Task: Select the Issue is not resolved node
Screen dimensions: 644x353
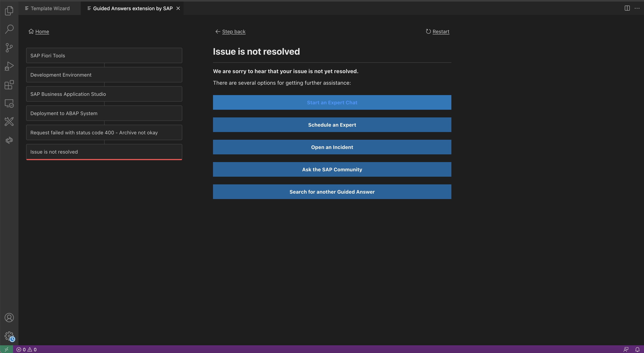Action: pyautogui.click(x=104, y=152)
